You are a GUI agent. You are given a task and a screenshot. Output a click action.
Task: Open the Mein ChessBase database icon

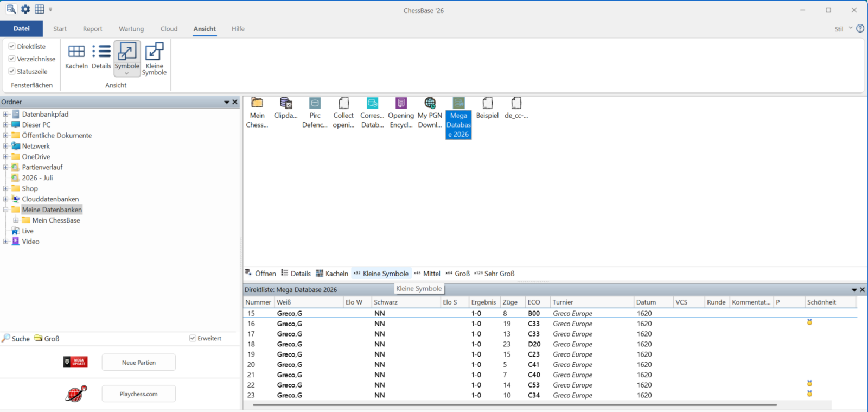257,113
